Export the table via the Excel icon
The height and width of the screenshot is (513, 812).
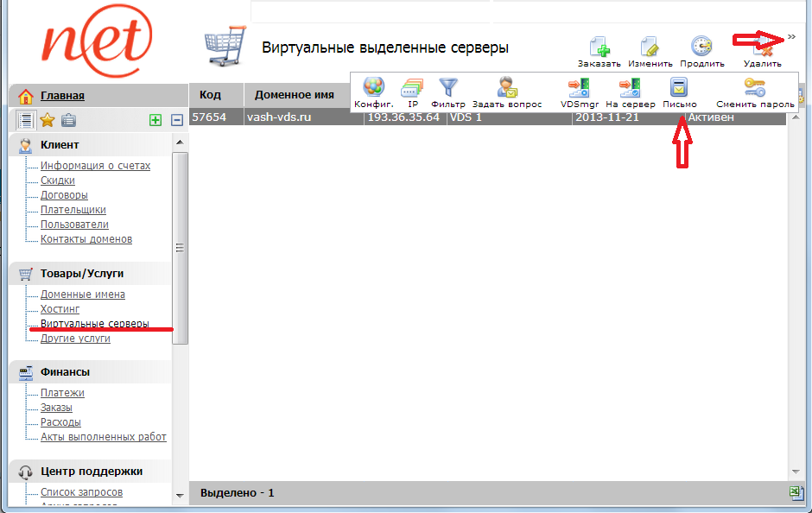click(795, 492)
